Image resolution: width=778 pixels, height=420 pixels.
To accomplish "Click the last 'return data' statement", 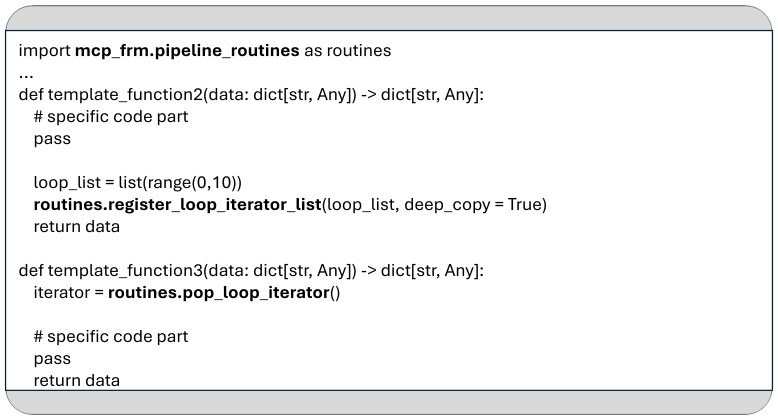I will coord(77,381).
